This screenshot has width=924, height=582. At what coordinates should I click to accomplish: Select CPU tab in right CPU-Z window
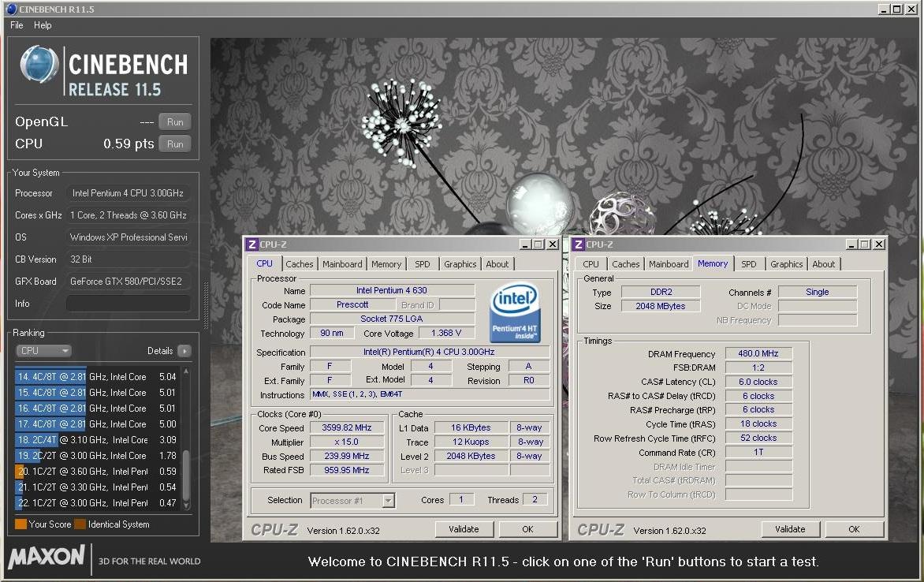[591, 264]
